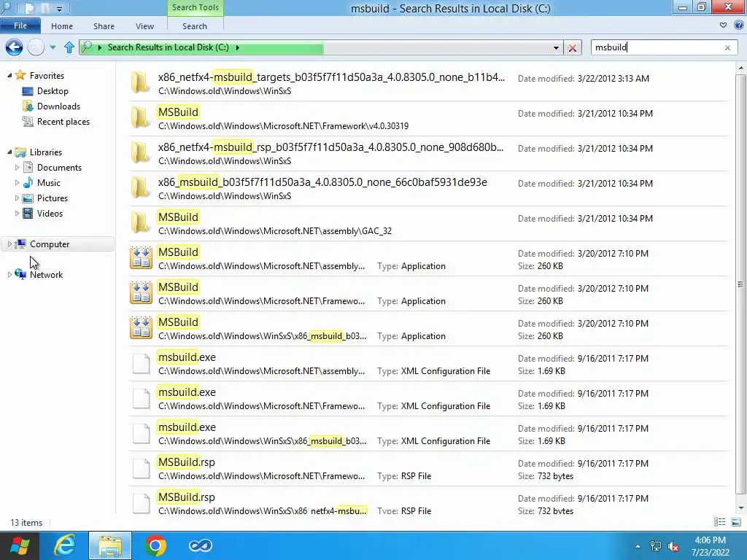Image resolution: width=747 pixels, height=560 pixels.
Task: Select MSBuild.rsp in WinSxS\x86_netfx4 path
Action: click(429, 502)
